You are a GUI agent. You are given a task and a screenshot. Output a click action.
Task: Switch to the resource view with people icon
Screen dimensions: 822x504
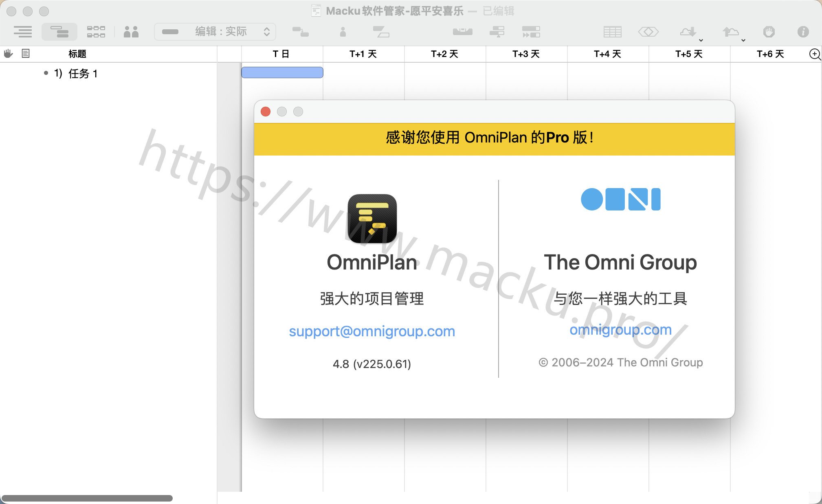131,32
